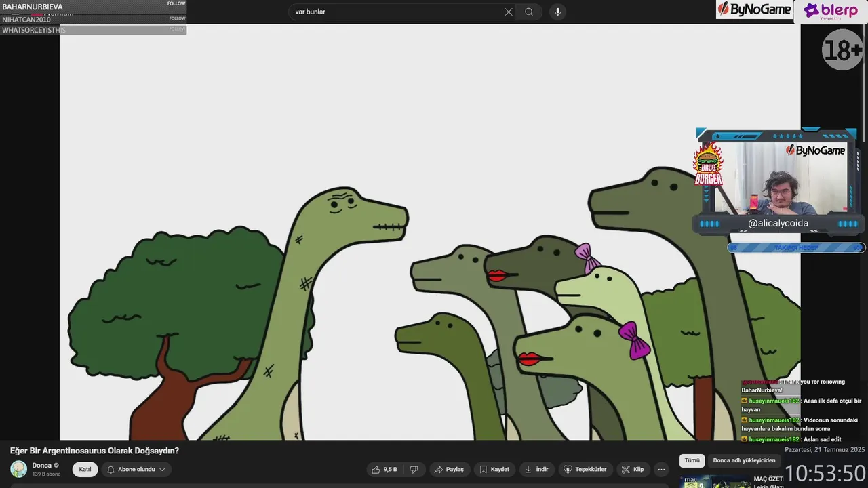Open Donca channel avatar
This screenshot has height=488, width=868.
(x=19, y=469)
